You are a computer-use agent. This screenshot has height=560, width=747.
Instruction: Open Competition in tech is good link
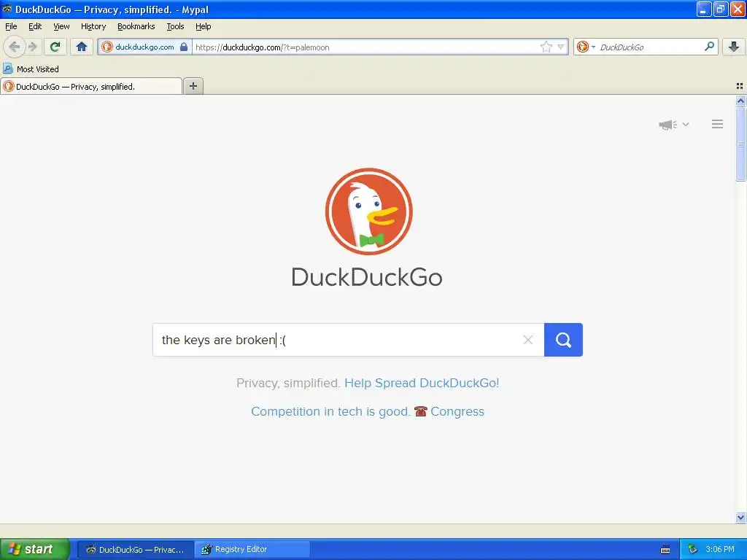coord(330,411)
